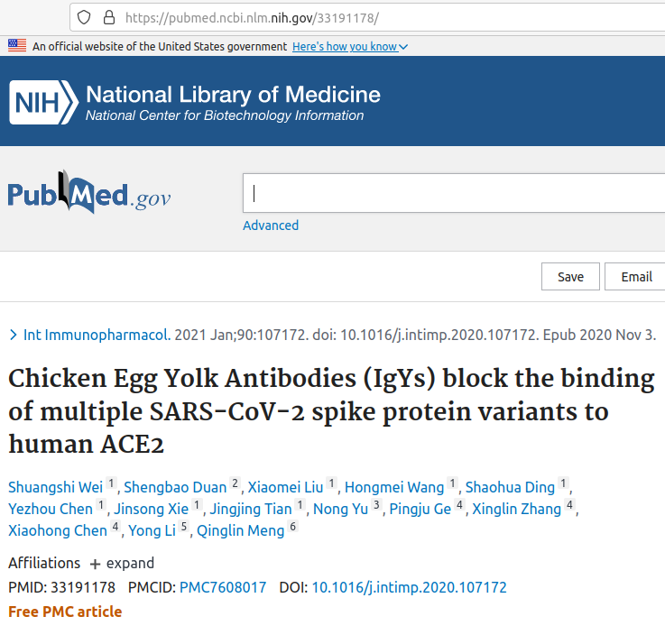Open author Shuangshi Wei link
The image size is (665, 644).
(x=56, y=487)
